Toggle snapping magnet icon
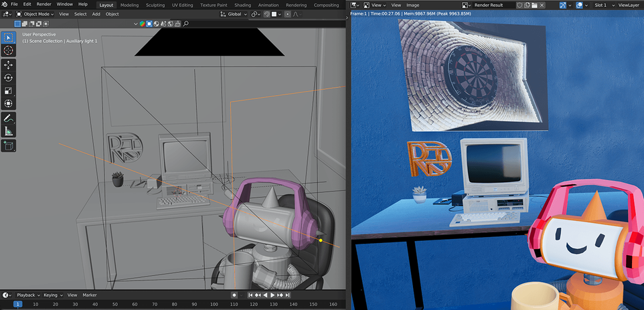This screenshot has height=310, width=644. 266,14
